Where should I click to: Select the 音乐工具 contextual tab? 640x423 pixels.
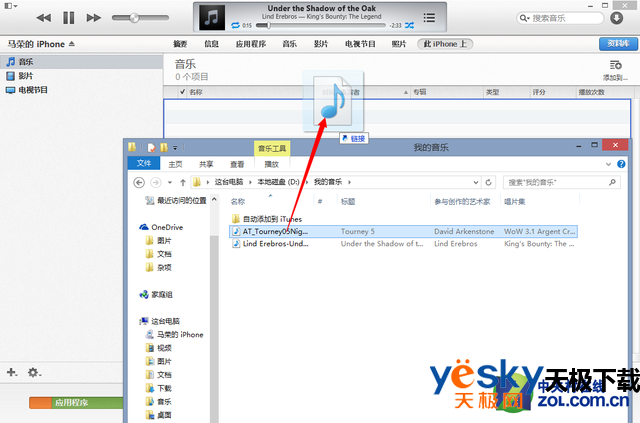pyautogui.click(x=272, y=148)
